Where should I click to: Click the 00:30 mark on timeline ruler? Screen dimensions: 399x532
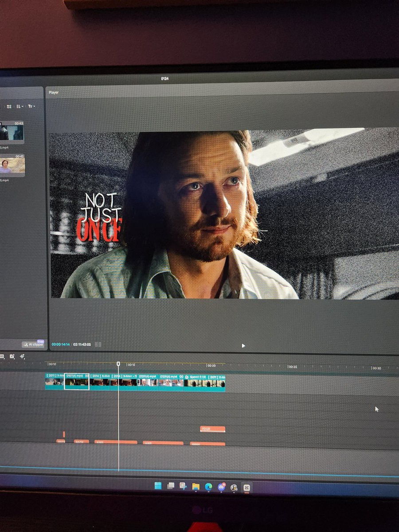376,368
